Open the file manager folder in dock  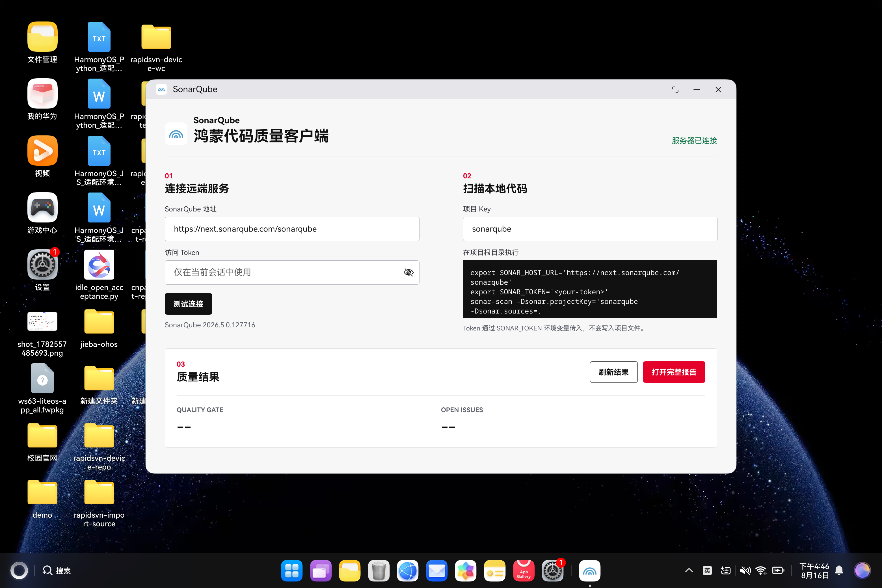pyautogui.click(x=349, y=571)
